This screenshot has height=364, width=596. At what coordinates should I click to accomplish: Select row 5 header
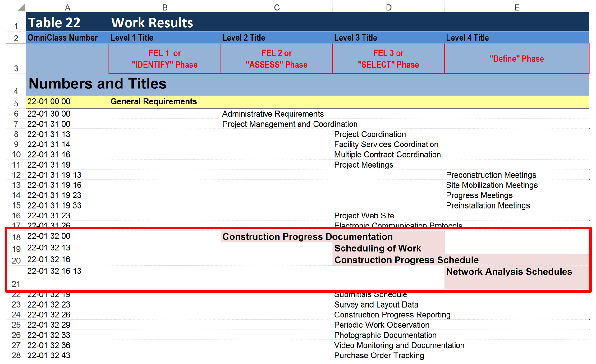click(16, 103)
